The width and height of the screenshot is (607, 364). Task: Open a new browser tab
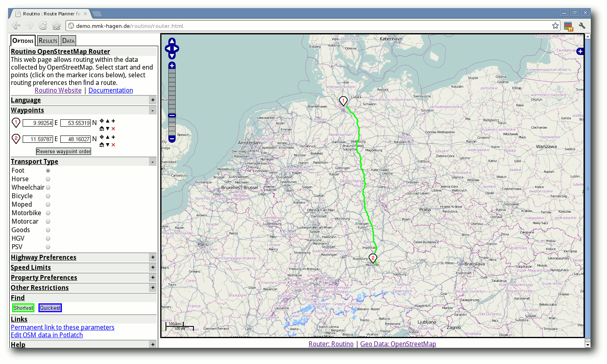pyautogui.click(x=97, y=14)
